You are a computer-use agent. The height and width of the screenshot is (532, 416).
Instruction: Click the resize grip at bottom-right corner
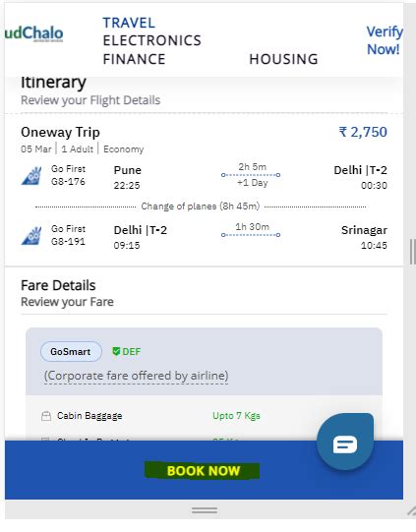click(x=411, y=511)
